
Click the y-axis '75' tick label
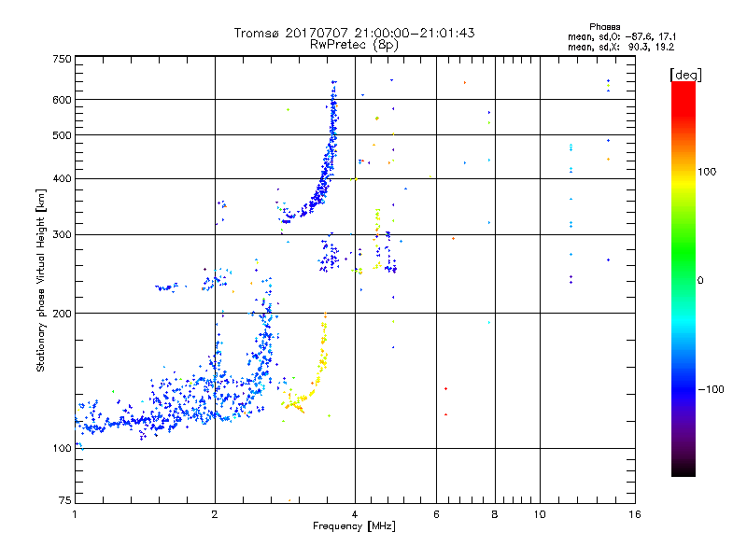click(64, 500)
